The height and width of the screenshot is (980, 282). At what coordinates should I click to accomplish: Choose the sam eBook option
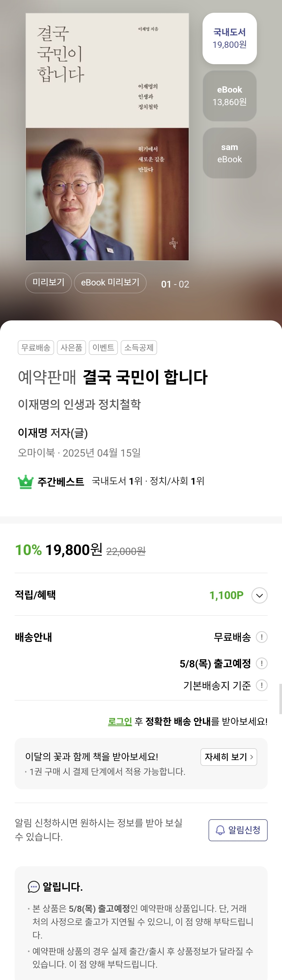point(229,153)
